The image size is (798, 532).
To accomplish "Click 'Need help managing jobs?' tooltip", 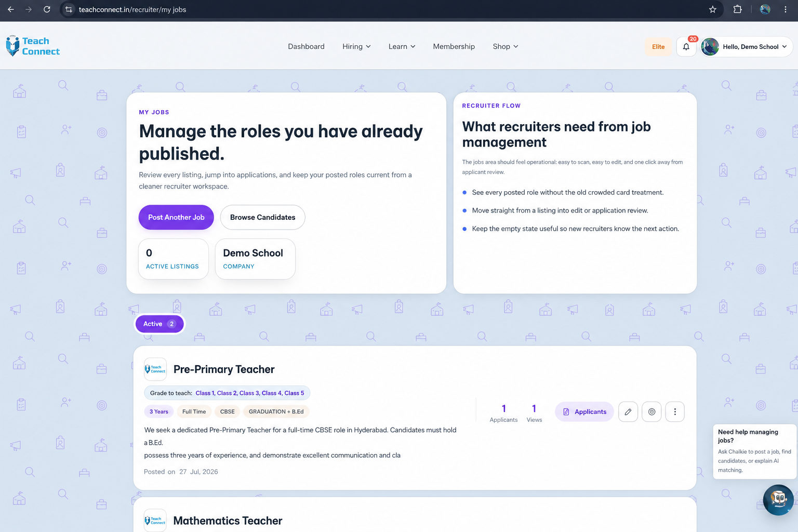I will click(x=755, y=451).
